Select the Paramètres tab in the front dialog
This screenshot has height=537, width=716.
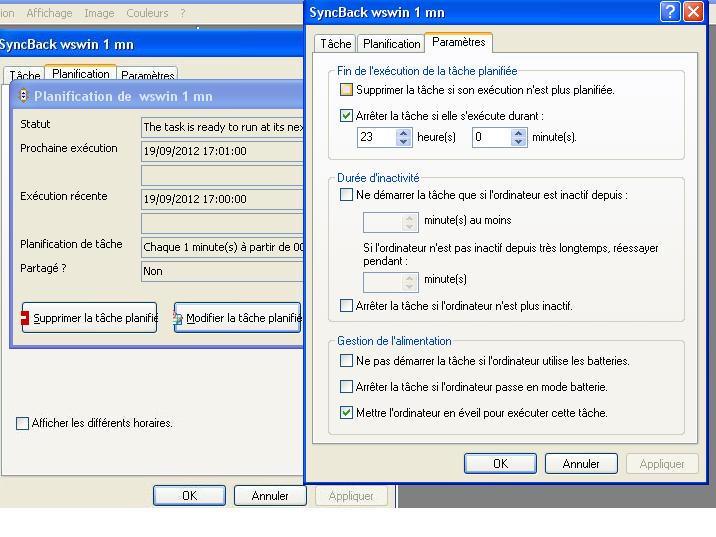coord(458,42)
